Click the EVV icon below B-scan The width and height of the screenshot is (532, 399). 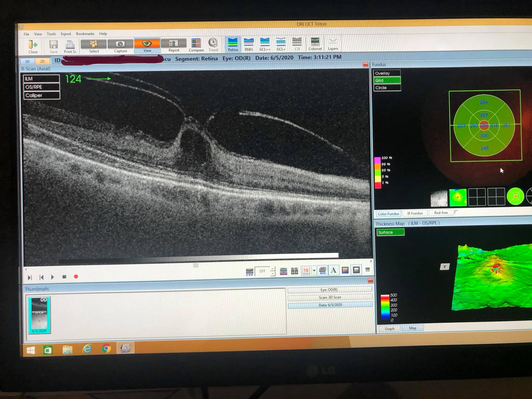pyautogui.click(x=249, y=272)
